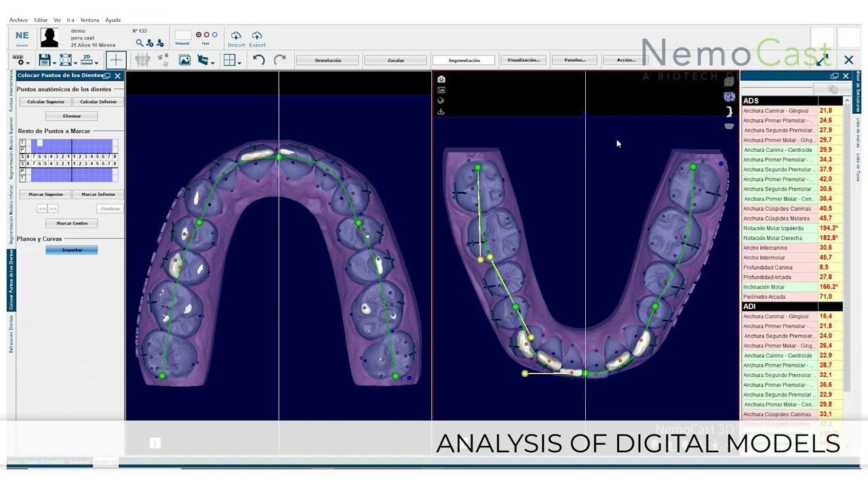Click the Orientación step button
This screenshot has width=868, height=488.
click(328, 60)
